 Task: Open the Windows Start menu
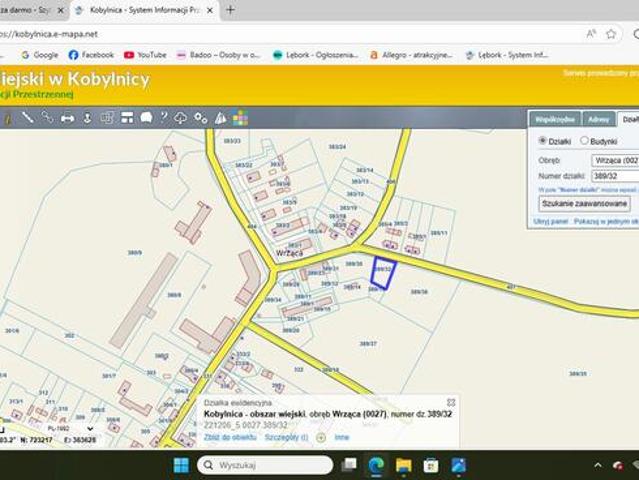click(x=181, y=465)
